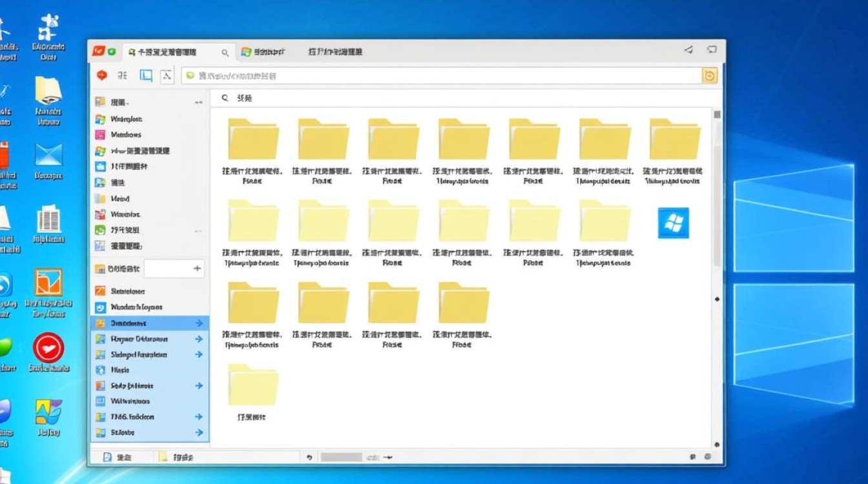Click the green chat bubble icon in sidebar
Image resolution: width=868 pixels, height=484 pixels.
[99, 230]
